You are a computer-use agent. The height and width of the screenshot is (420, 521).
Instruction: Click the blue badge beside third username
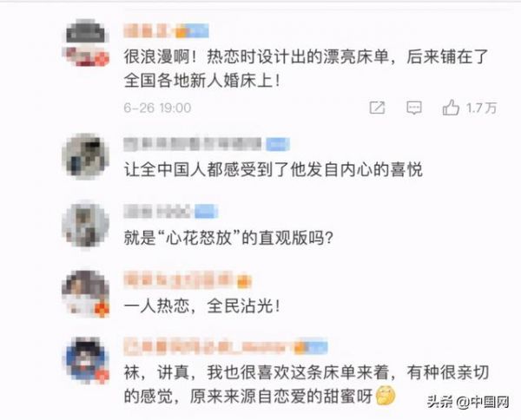tap(206, 212)
